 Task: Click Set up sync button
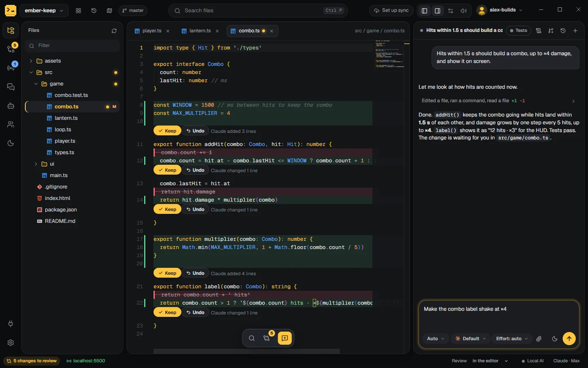[391, 11]
